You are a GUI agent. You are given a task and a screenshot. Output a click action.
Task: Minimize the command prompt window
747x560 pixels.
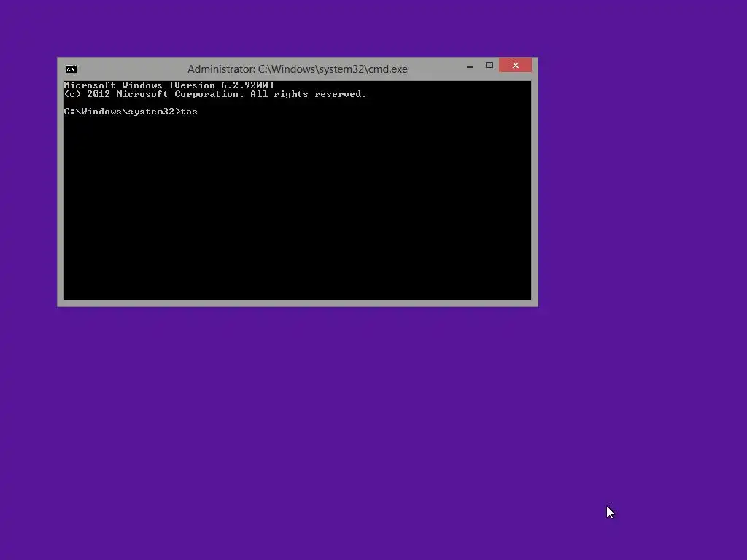coord(470,66)
